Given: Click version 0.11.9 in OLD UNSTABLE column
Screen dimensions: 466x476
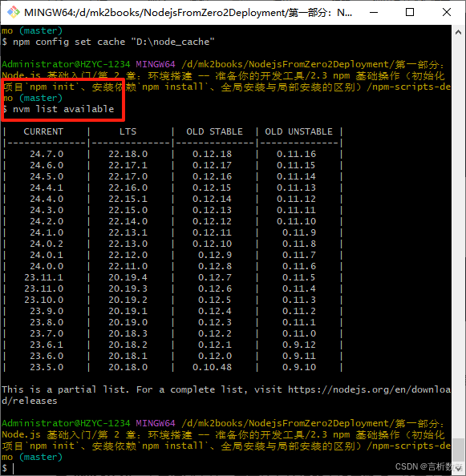Looking at the screenshot, I should click(x=299, y=232).
